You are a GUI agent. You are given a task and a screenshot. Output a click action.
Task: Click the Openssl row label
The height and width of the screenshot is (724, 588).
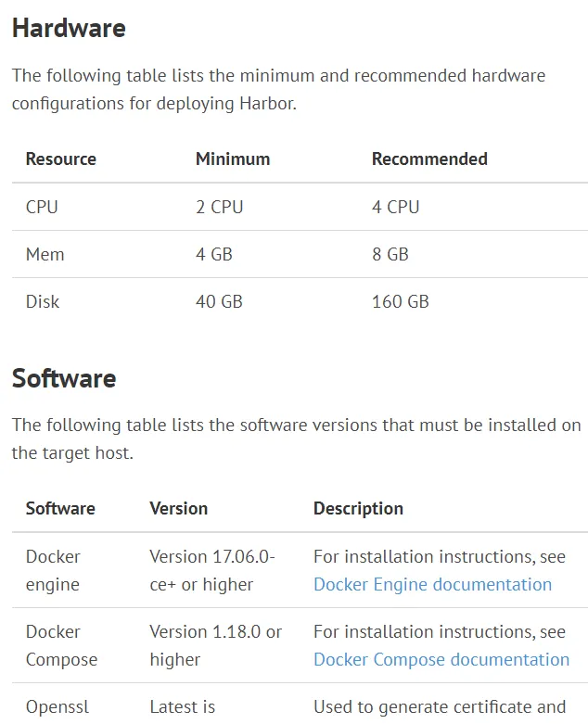click(x=58, y=707)
